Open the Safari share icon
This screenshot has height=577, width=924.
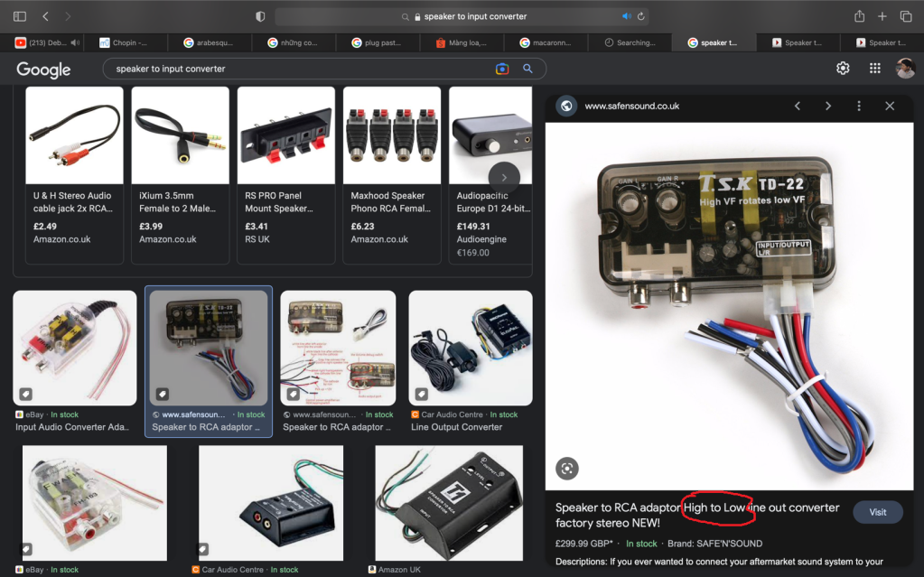[x=859, y=16]
